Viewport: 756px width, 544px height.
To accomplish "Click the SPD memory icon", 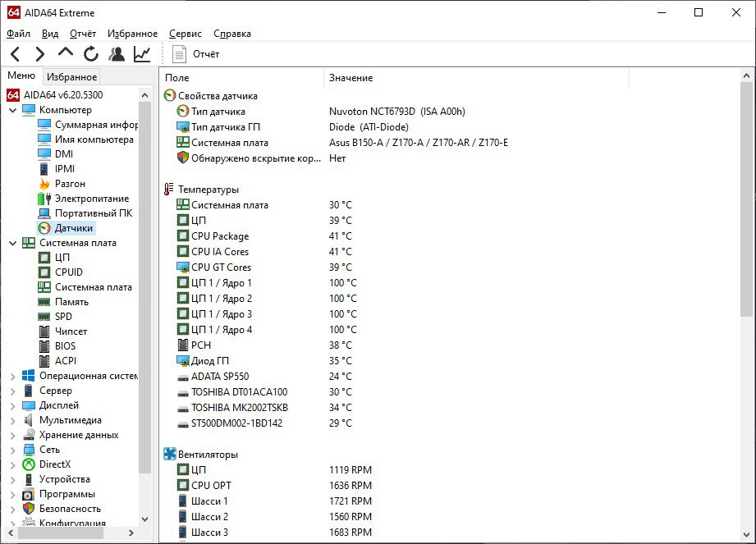I will tap(44, 317).
